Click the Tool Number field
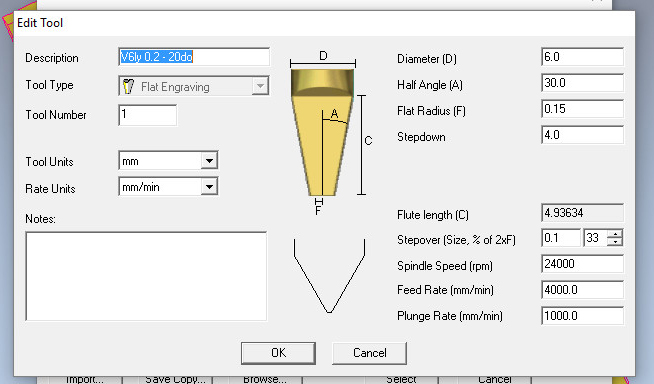The width and height of the screenshot is (654, 384). [148, 115]
